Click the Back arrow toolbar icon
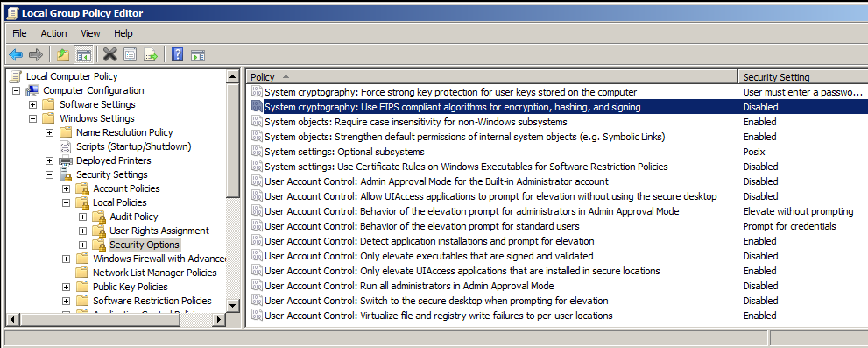This screenshot has height=348, width=868. [16, 54]
